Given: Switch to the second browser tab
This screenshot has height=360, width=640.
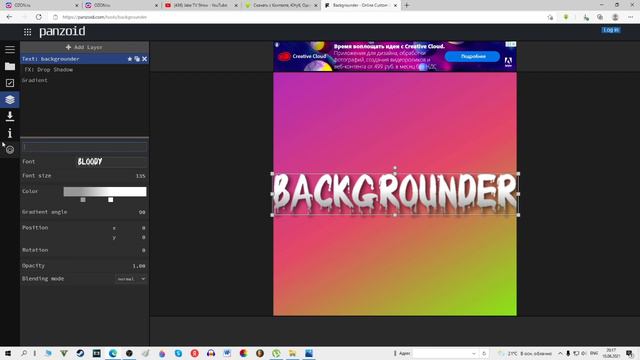Looking at the screenshot, I should click(x=120, y=5).
